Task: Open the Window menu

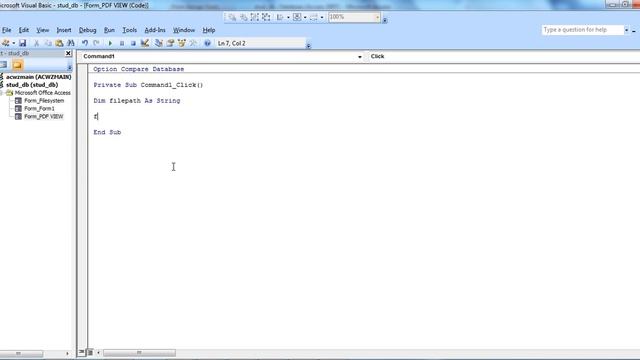Action: (x=184, y=30)
